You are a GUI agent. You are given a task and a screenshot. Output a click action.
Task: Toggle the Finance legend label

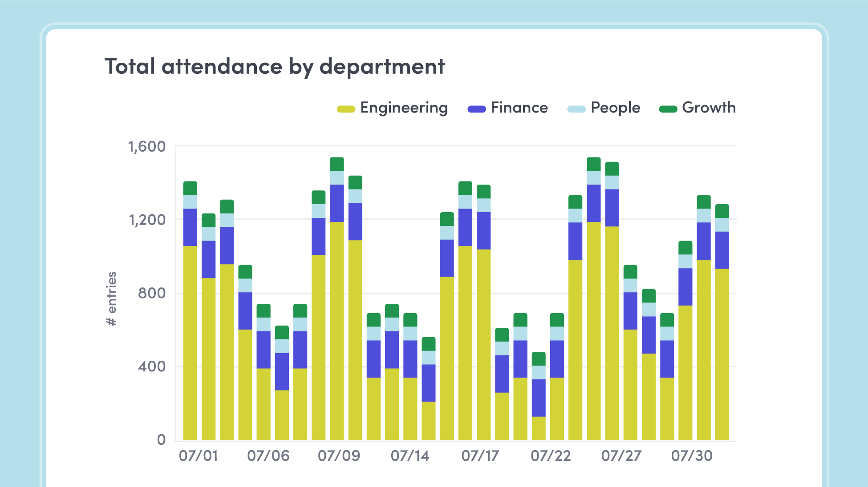click(x=519, y=108)
